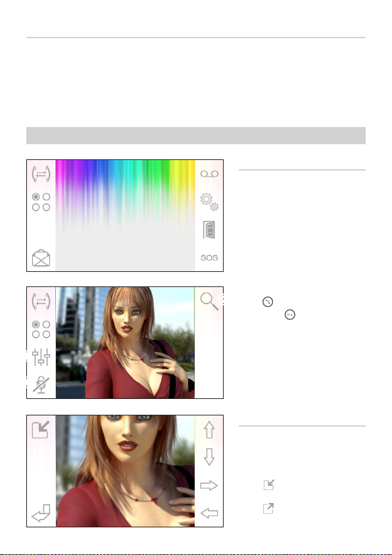Tap the SOS emergency button
392x555 pixels.
(209, 257)
